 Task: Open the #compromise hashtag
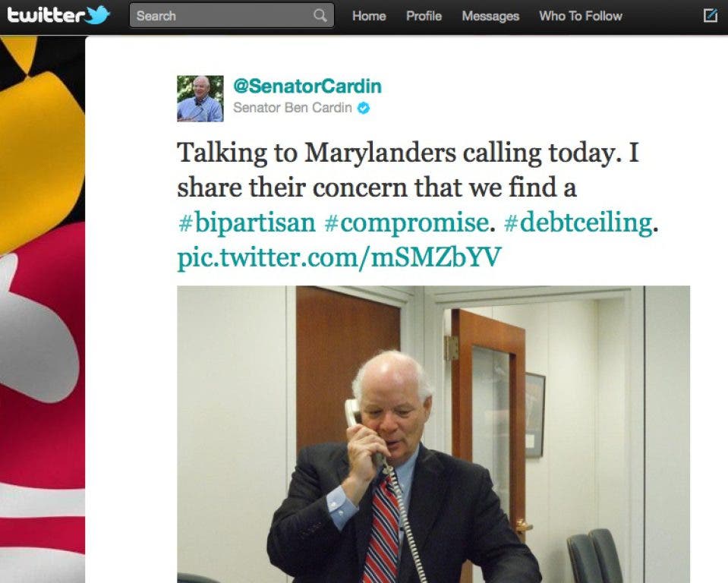(x=406, y=222)
